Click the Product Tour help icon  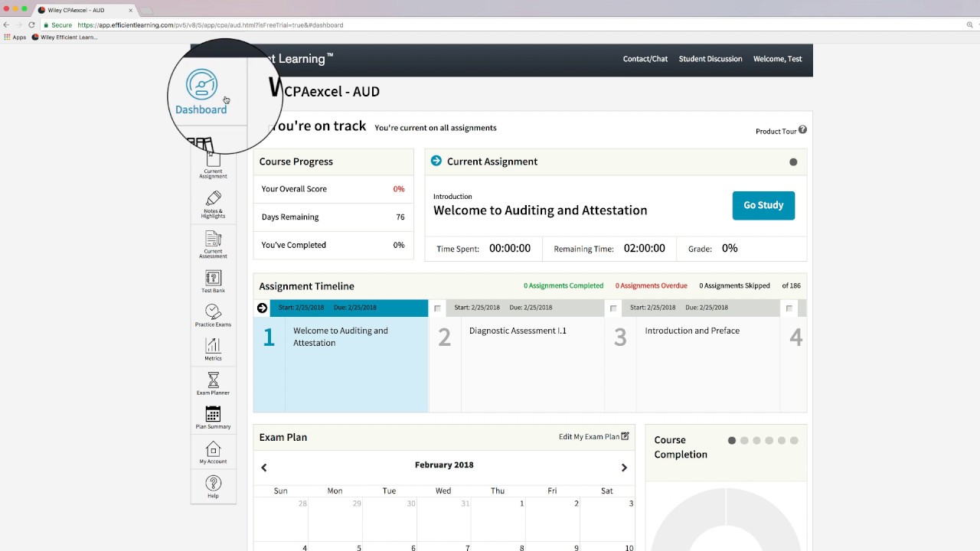coord(802,130)
